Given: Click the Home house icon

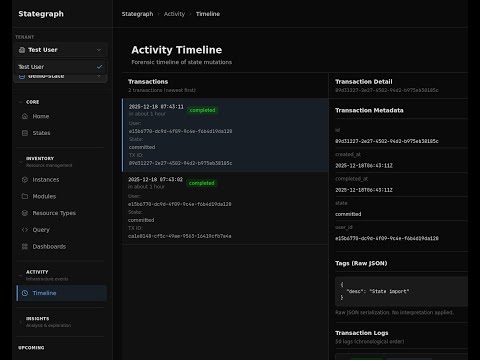Looking at the screenshot, I should coord(25,116).
